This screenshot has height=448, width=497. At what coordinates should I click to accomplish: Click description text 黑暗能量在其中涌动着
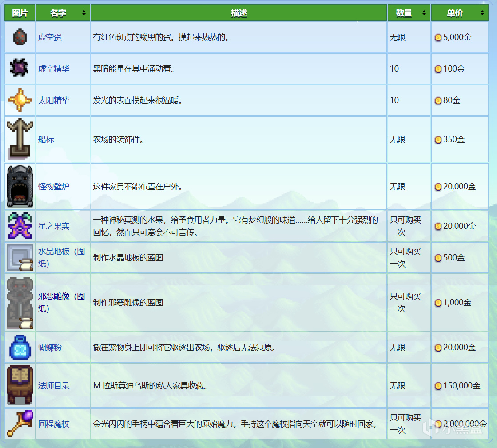click(134, 68)
